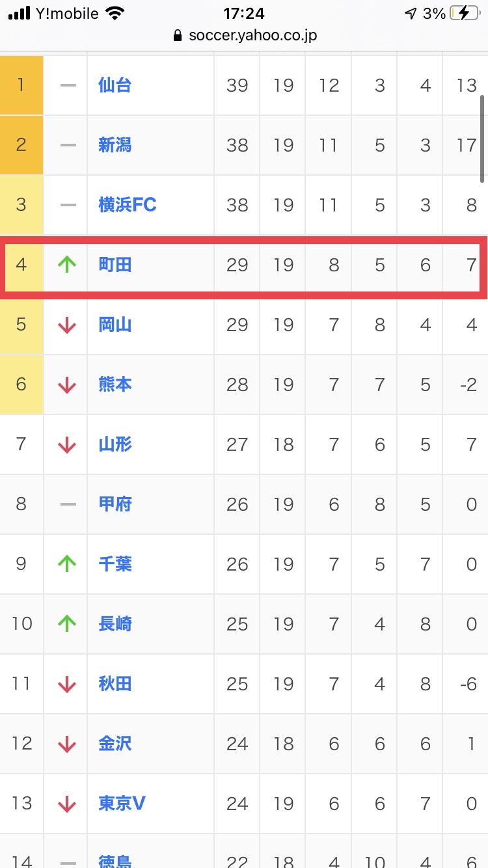488x868 pixels.
Task: Tap the red down arrow beside 東京V
Action: 67,804
